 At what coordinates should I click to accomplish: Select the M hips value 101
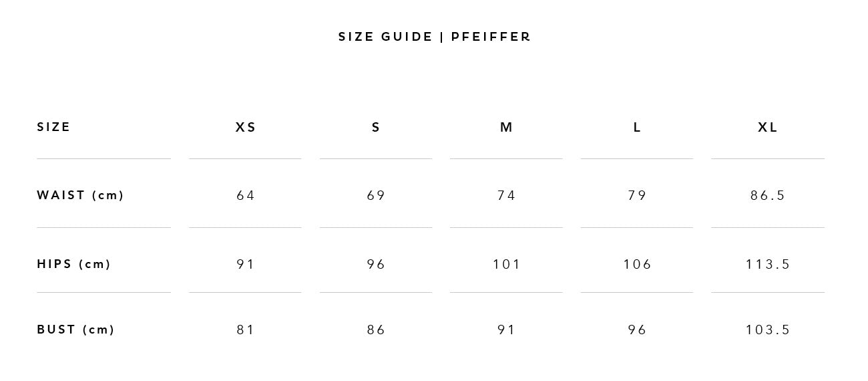click(506, 264)
